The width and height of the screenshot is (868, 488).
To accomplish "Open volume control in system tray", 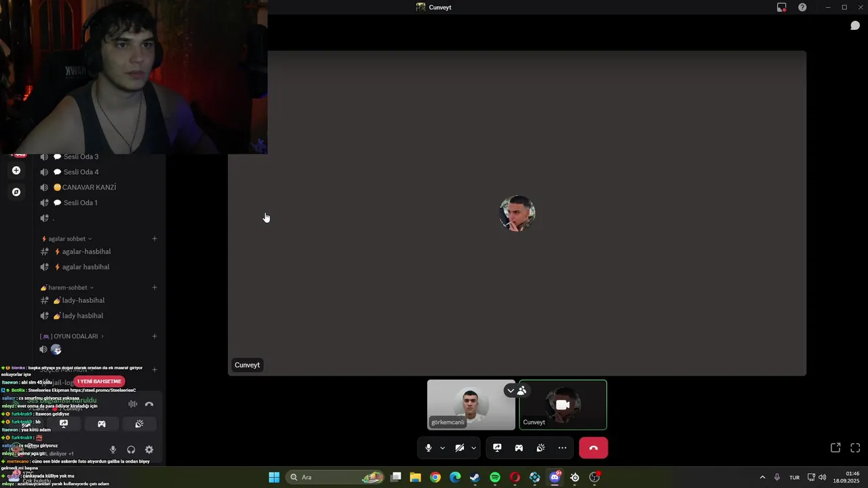I will (823, 477).
